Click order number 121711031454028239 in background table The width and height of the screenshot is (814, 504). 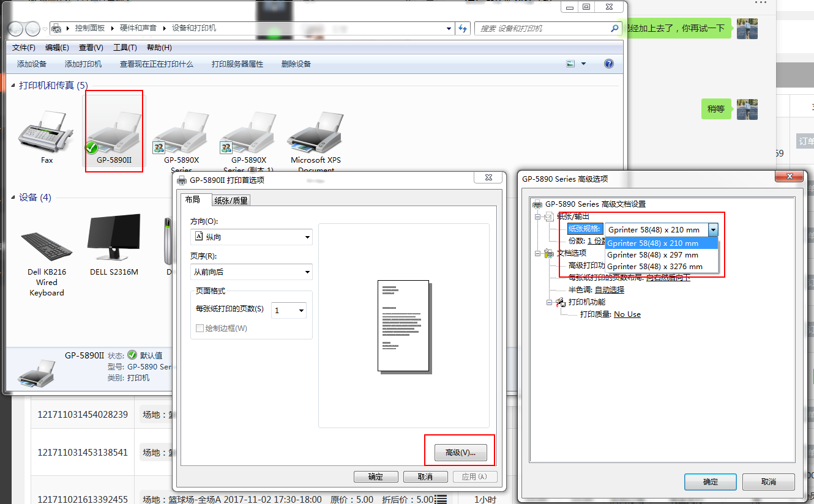click(x=83, y=415)
